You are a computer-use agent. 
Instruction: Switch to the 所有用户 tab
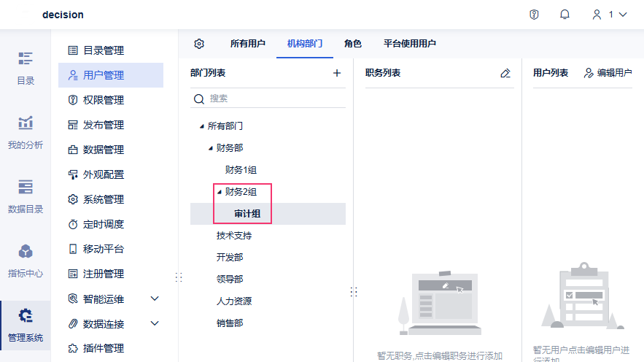(248, 44)
